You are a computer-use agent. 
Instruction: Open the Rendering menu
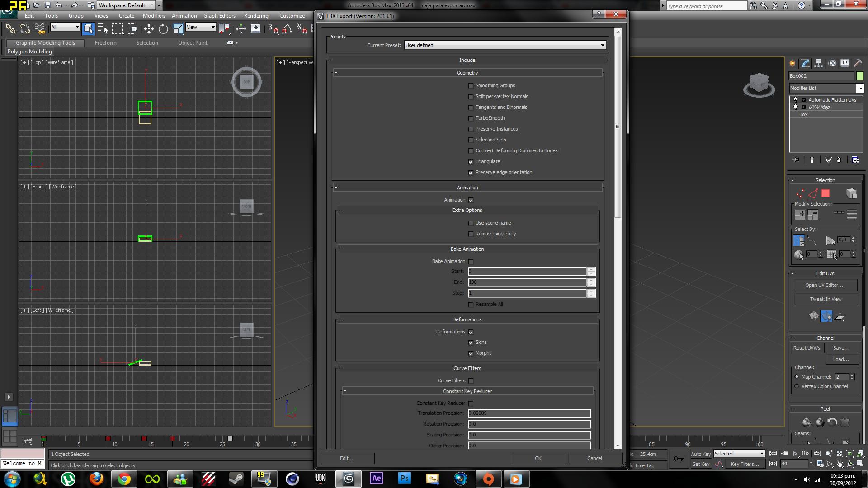pyautogui.click(x=256, y=16)
